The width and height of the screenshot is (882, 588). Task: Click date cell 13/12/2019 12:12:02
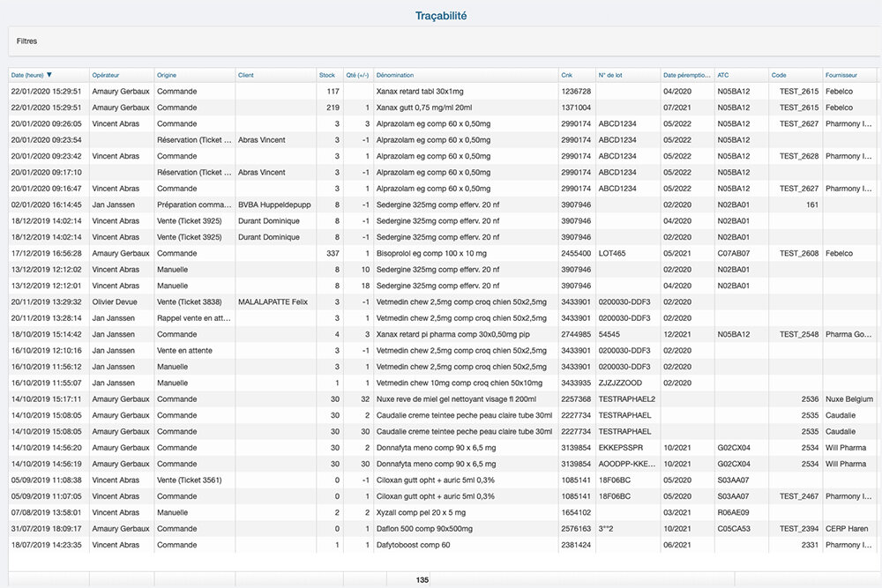tap(46, 270)
